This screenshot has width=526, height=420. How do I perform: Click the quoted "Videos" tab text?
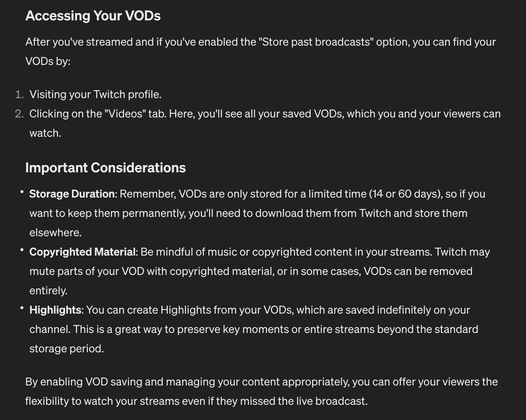point(125,114)
